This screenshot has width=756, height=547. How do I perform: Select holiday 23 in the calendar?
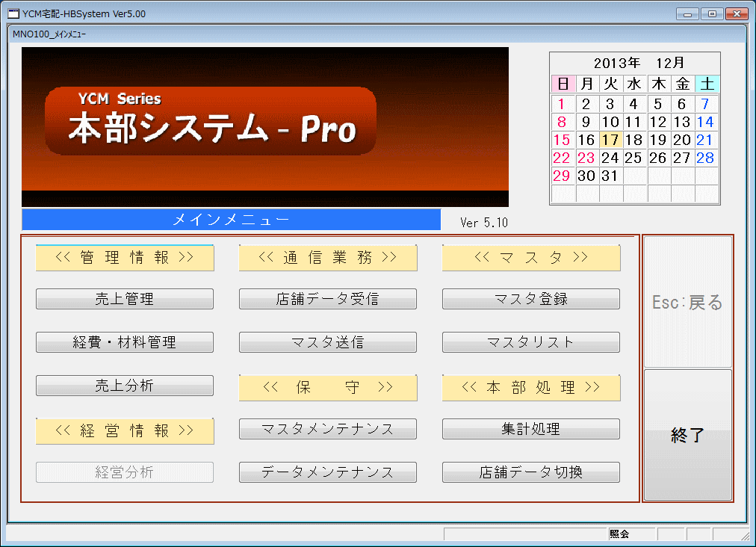point(586,158)
